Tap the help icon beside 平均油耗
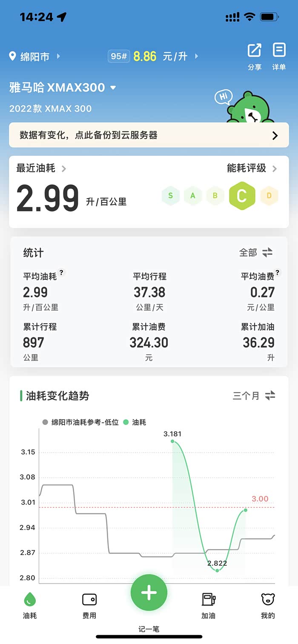Image resolution: width=298 pixels, height=644 pixels. [62, 273]
